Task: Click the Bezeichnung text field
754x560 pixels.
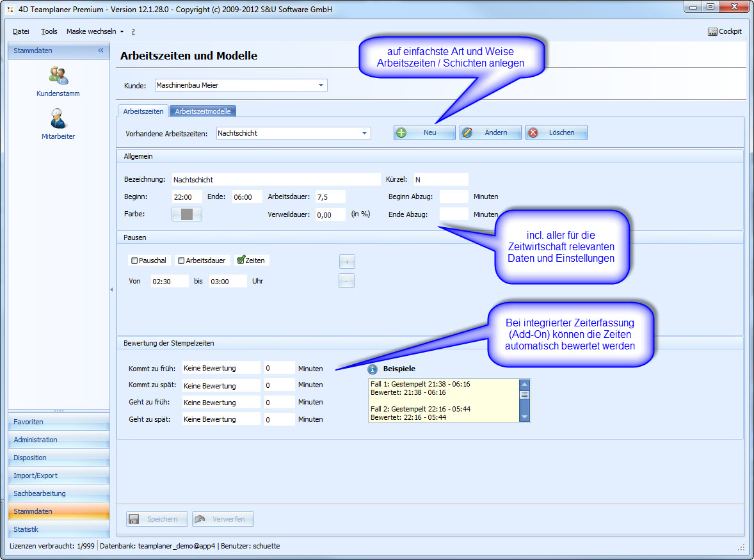Action: pyautogui.click(x=275, y=180)
